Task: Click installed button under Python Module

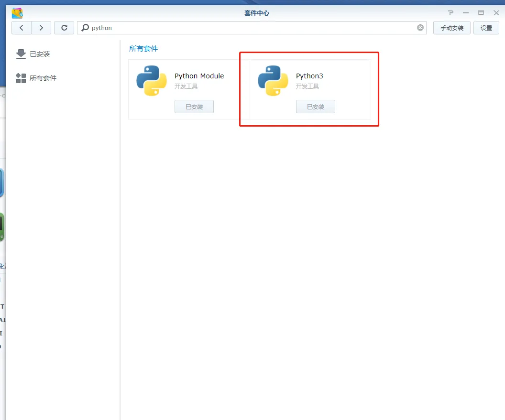Action: [194, 107]
